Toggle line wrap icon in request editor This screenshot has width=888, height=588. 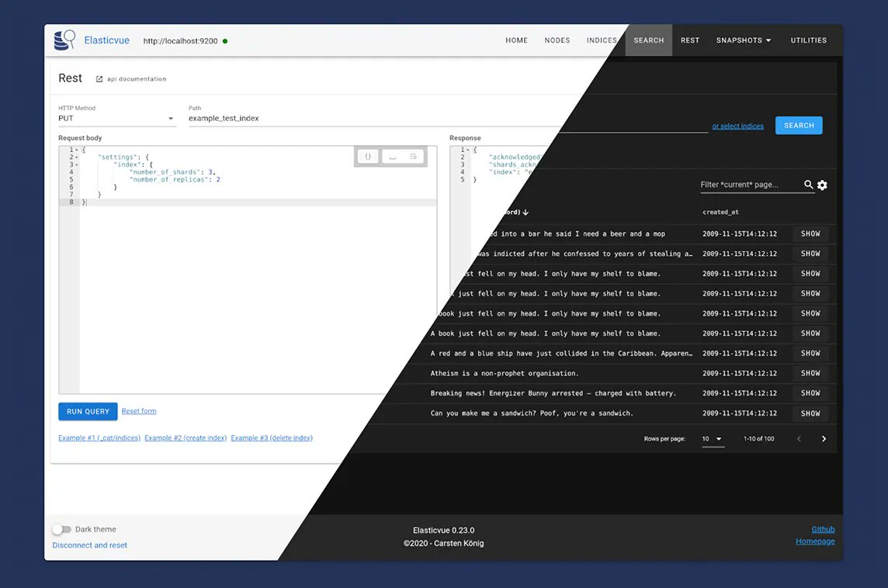414,156
